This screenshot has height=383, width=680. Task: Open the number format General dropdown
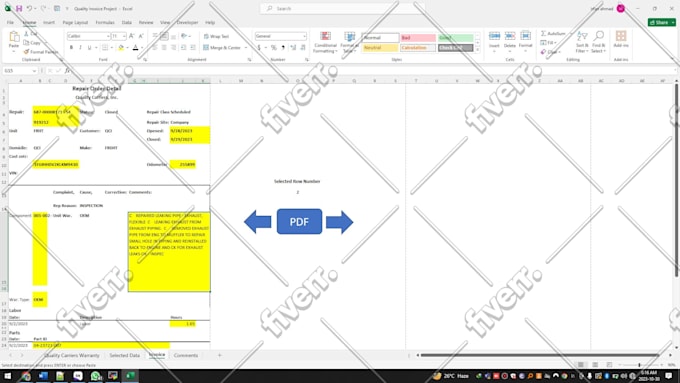(281, 36)
